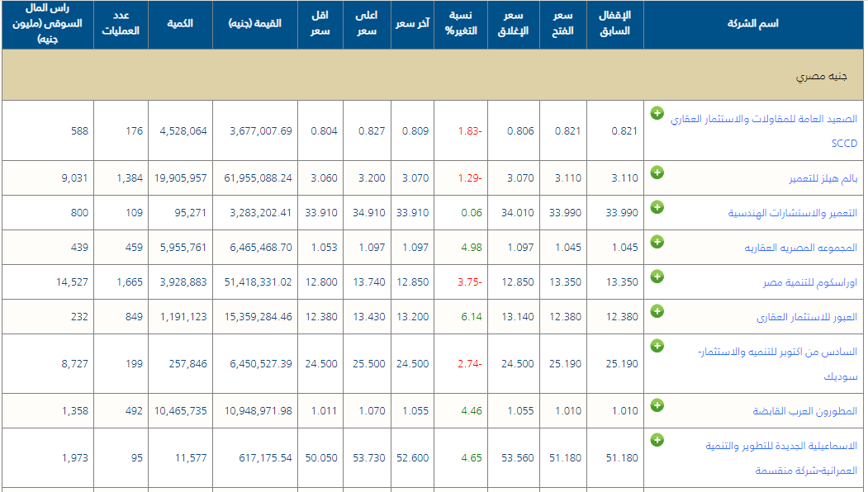Select the change value 6.14

(472, 317)
